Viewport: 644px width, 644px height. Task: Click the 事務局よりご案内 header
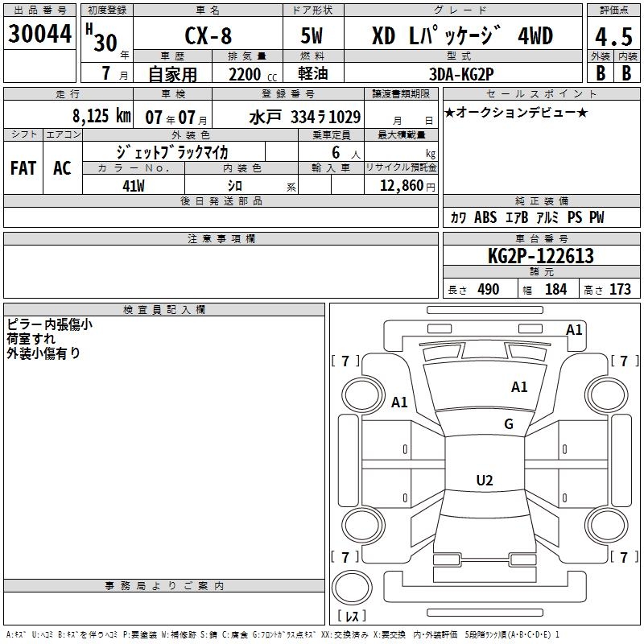point(164,586)
